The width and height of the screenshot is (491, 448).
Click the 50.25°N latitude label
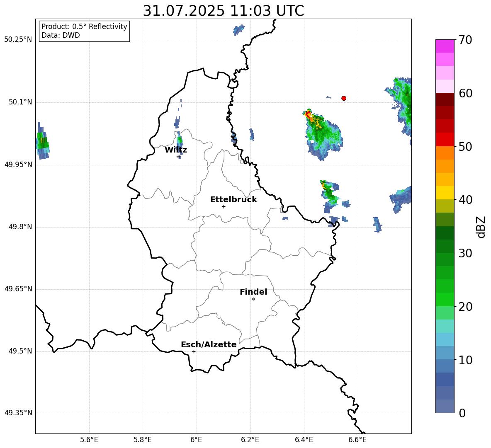point(18,40)
